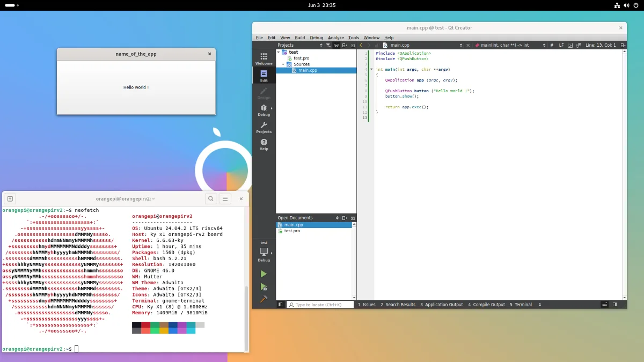Show the Terminal output pane
The image size is (644, 362).
tap(521, 304)
